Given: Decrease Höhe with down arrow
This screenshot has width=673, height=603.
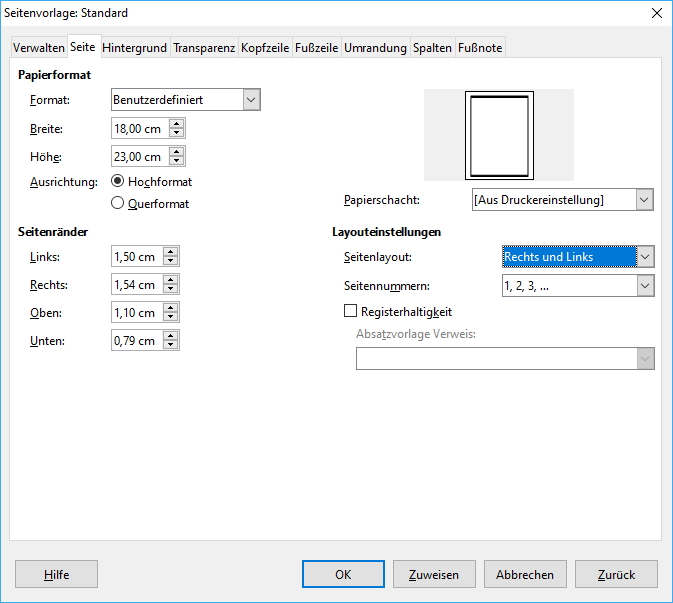Looking at the screenshot, I should click(x=177, y=161).
